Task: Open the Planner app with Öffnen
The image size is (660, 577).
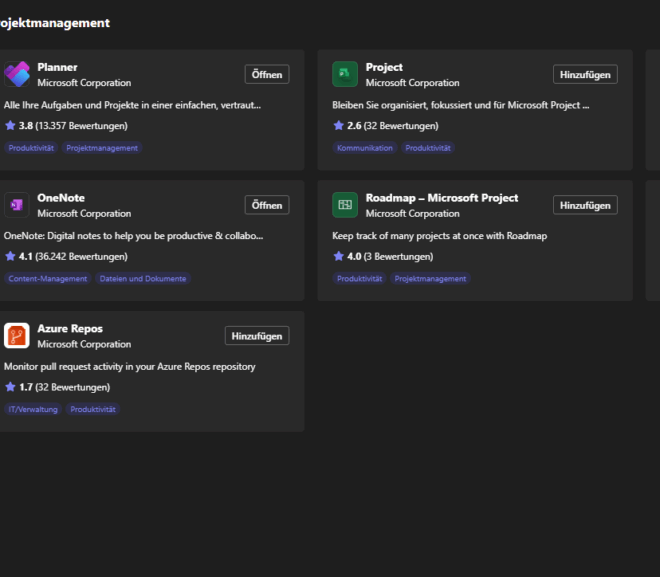Action: (x=267, y=74)
